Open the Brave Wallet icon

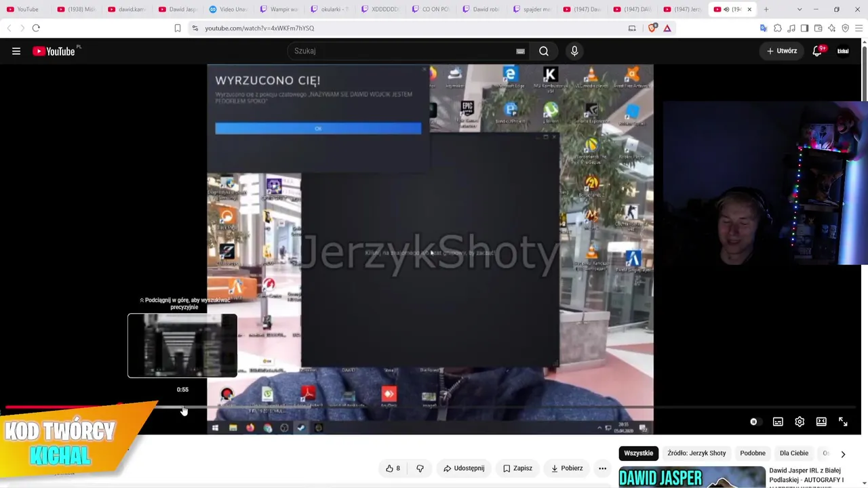818,28
